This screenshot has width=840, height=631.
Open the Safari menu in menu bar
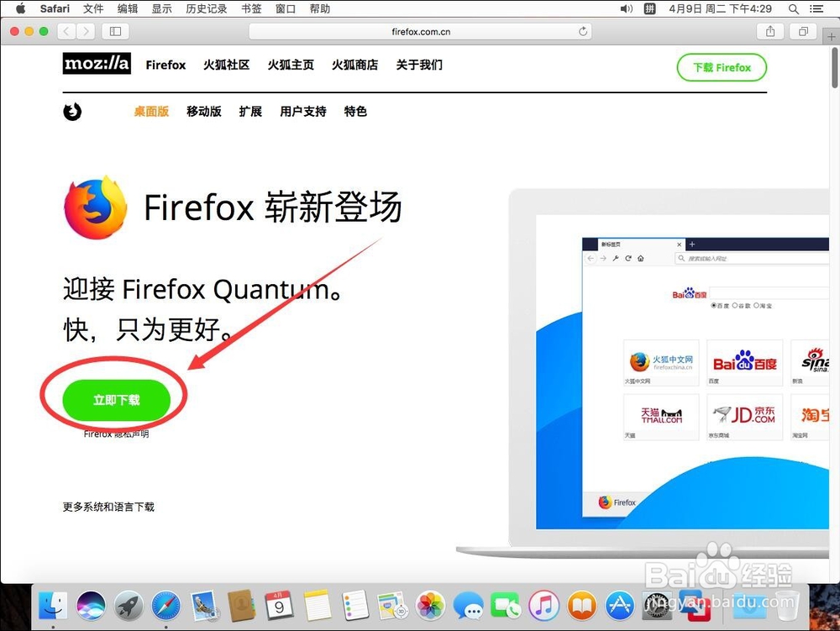(x=55, y=8)
